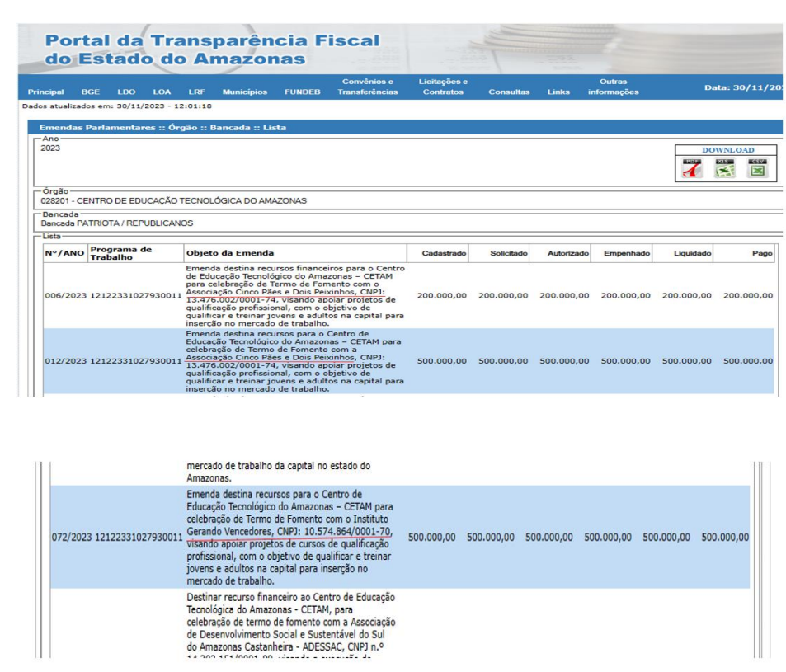The width and height of the screenshot is (786, 672).
Task: Open the BGE menu item
Action: [x=91, y=92]
